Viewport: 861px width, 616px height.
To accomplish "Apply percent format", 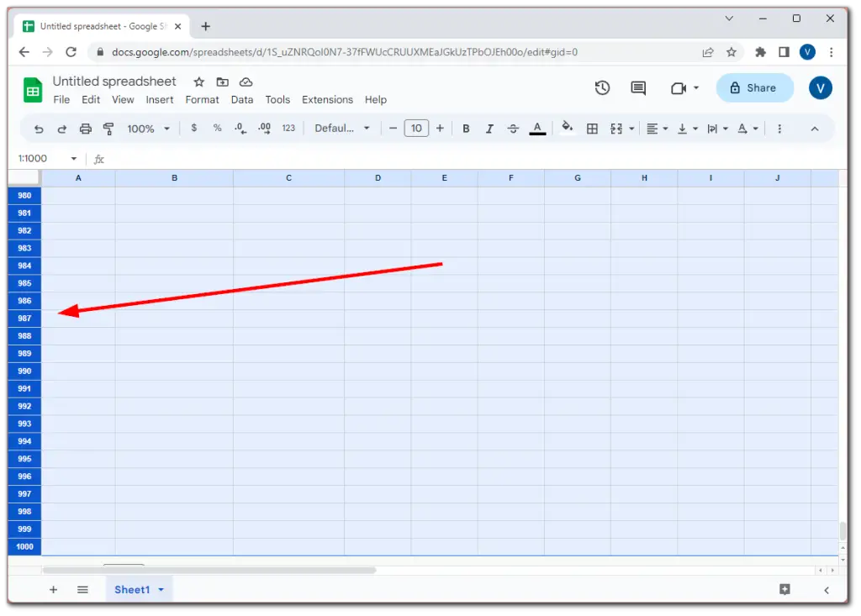I will click(216, 128).
